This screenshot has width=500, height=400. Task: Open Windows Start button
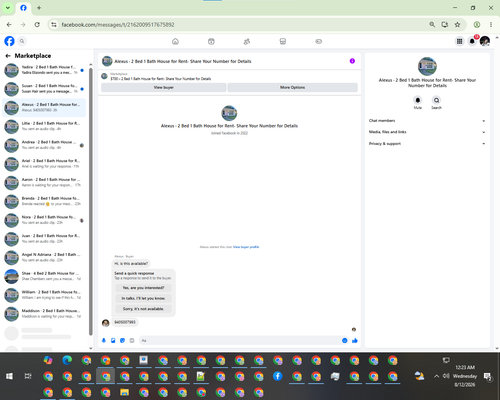(x=9, y=376)
